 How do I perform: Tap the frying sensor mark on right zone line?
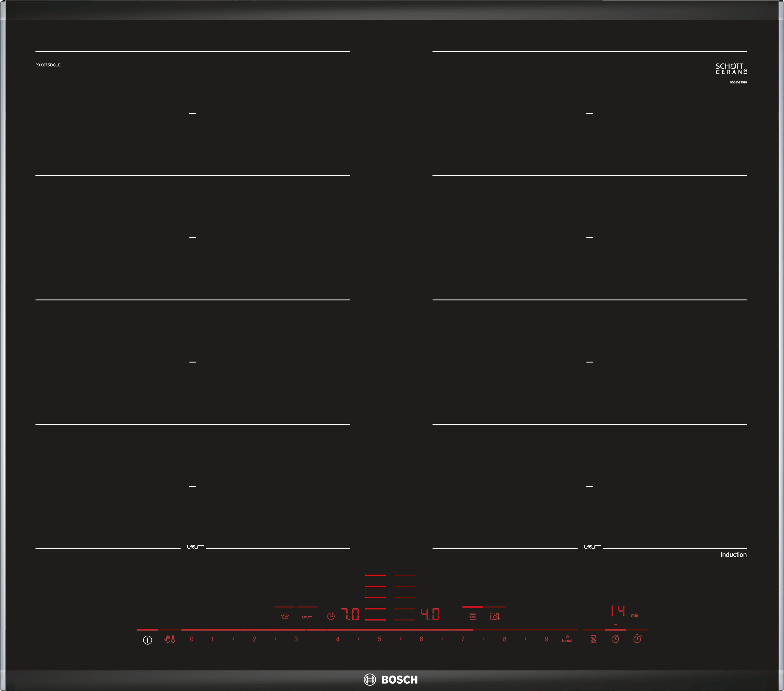[592, 546]
